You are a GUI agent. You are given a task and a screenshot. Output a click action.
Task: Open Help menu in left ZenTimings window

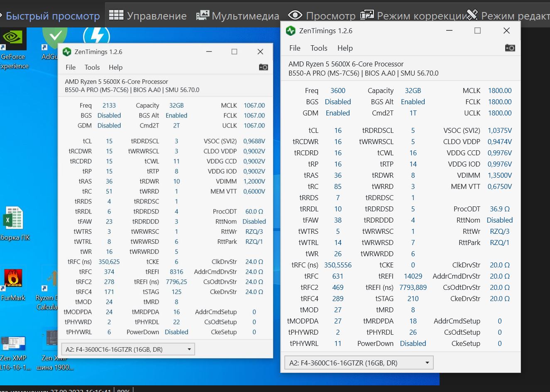coord(115,67)
